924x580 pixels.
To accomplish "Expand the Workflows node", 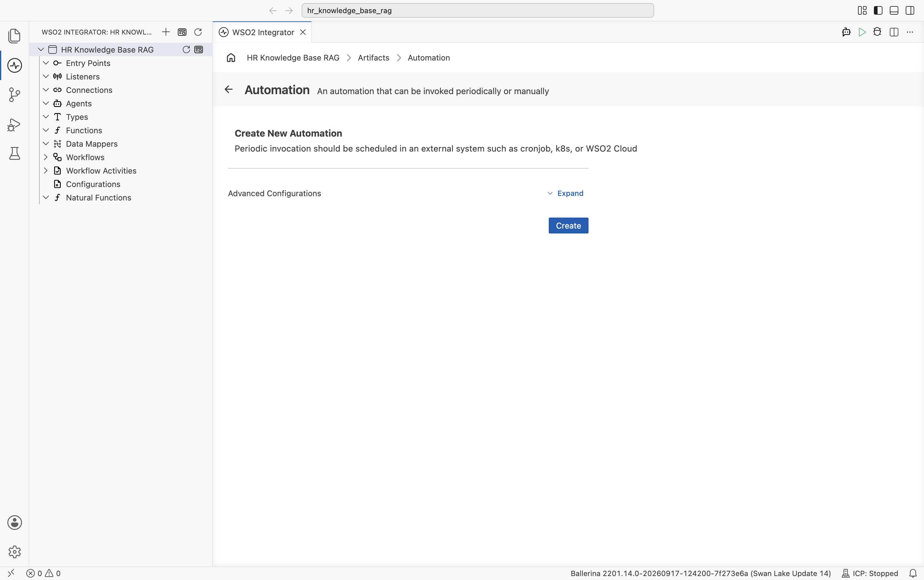I will tap(46, 157).
